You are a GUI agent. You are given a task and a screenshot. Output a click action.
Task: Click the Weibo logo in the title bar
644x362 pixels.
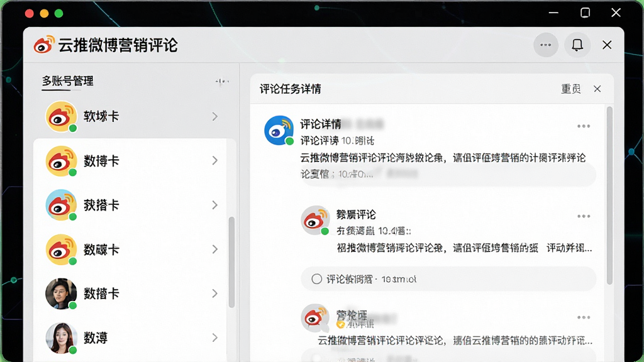44,45
